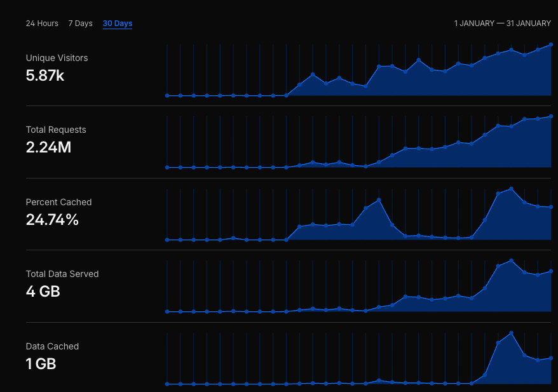Click the peak data point in Data Cached chart
Screen dimensions: 558x392
[511, 333]
